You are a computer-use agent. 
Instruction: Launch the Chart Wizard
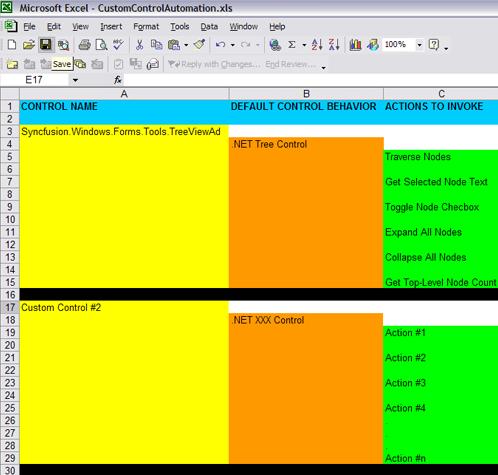tap(355, 44)
